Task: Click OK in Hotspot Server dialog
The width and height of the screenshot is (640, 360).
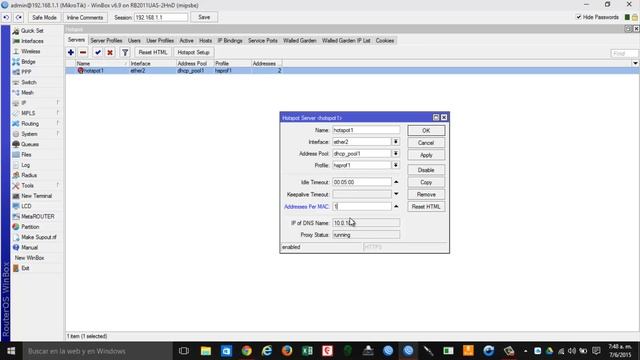Action: (x=426, y=131)
